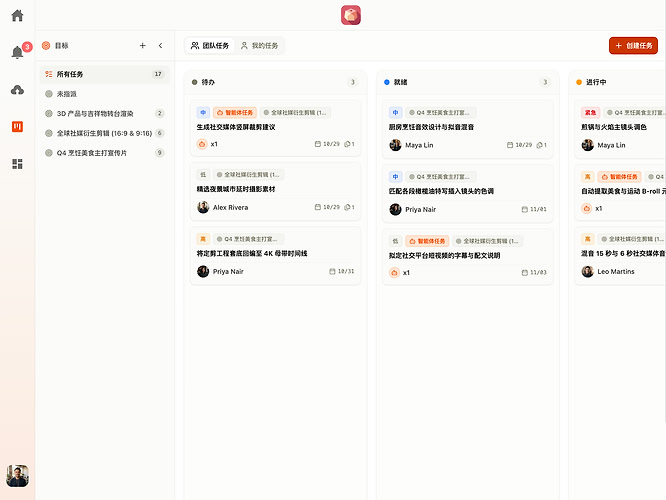Viewport: 666px width, 500px height.
Task: Click the app logo at top center
Action: tap(351, 15)
